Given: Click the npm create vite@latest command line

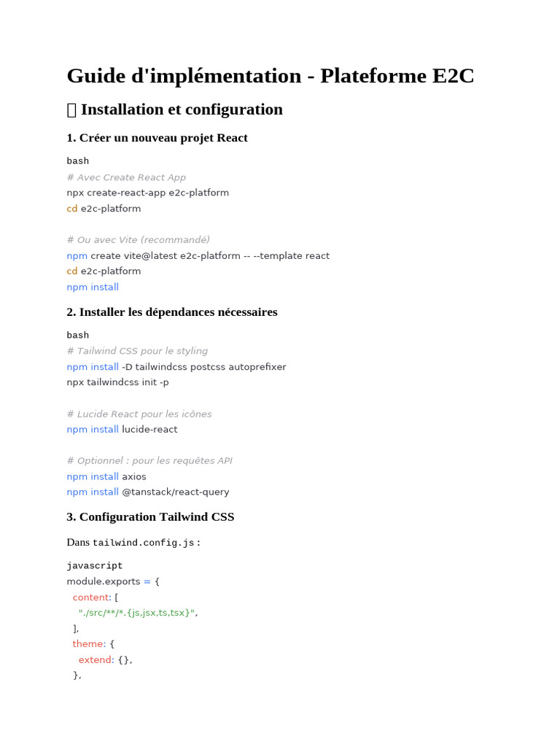Looking at the screenshot, I should [x=198, y=255].
